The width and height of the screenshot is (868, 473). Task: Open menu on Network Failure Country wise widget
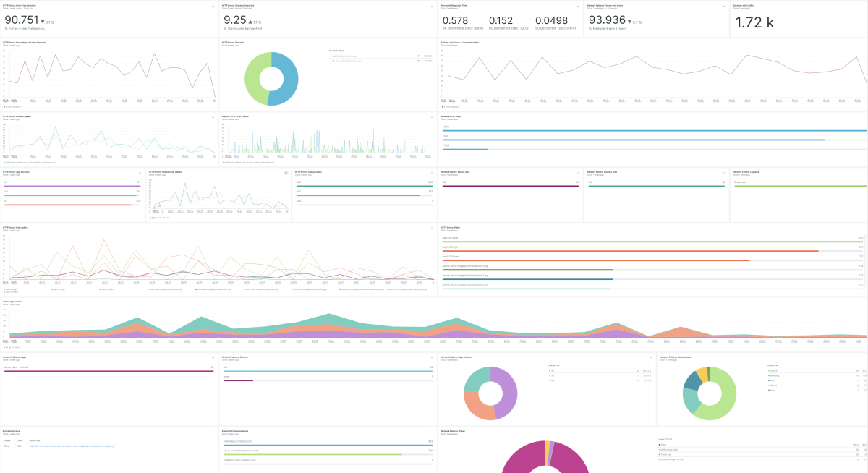[x=724, y=173]
